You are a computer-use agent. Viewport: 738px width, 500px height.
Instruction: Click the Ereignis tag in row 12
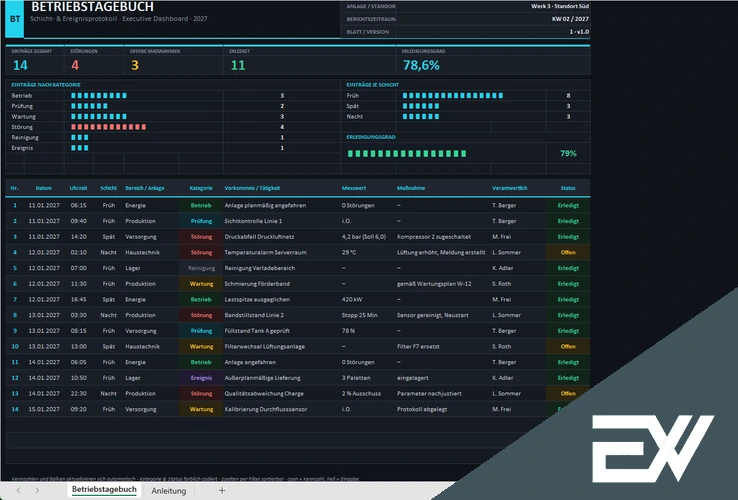[201, 378]
